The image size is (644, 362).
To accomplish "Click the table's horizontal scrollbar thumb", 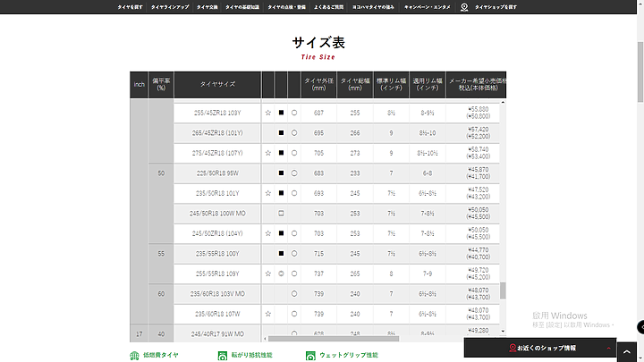I will click(x=333, y=339).
